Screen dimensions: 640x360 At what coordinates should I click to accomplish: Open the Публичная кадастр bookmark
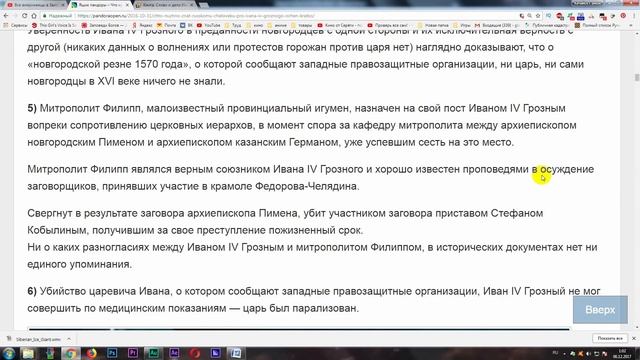click(x=547, y=25)
